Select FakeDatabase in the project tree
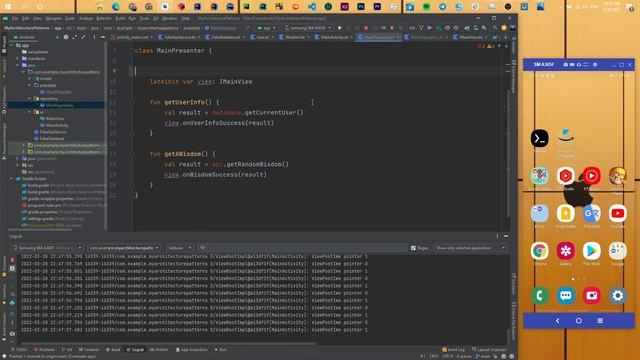 point(52,138)
